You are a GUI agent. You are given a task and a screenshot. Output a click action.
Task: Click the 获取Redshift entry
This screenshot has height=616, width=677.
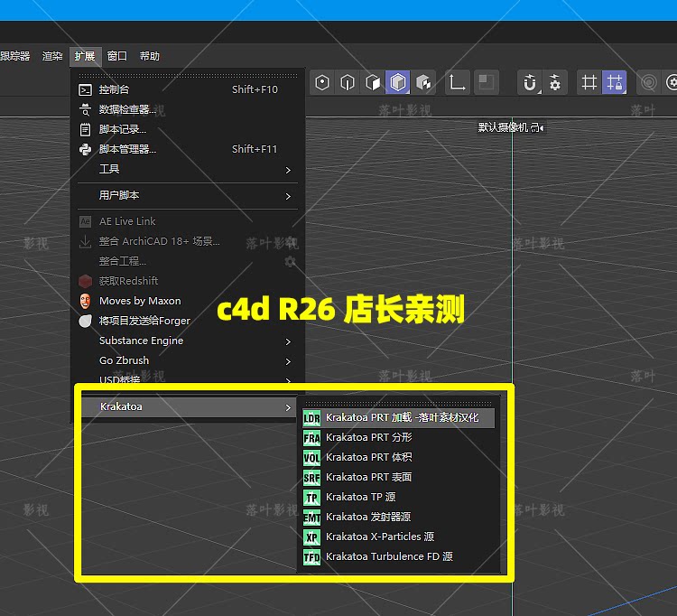(x=188, y=281)
